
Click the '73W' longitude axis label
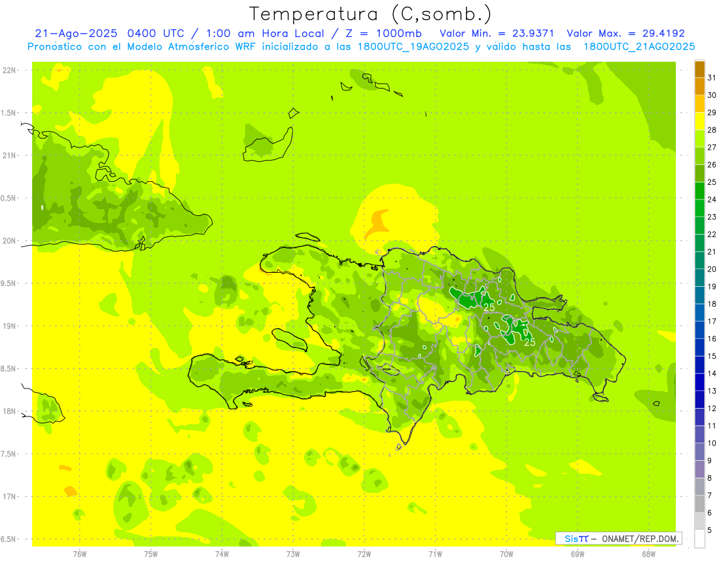coord(293,554)
